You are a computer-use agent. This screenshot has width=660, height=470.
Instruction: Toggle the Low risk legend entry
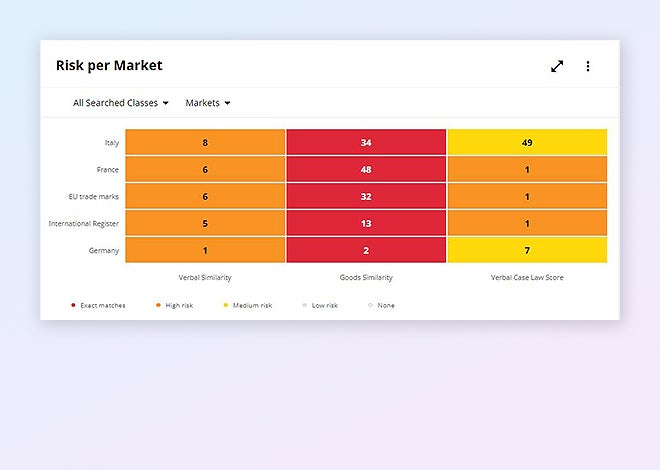(320, 305)
